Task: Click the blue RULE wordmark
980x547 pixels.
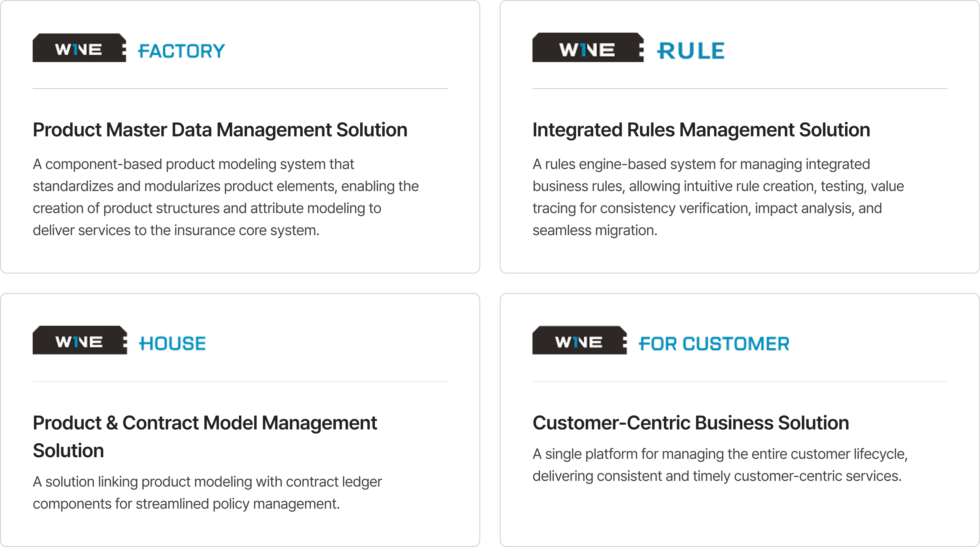Action: point(691,51)
